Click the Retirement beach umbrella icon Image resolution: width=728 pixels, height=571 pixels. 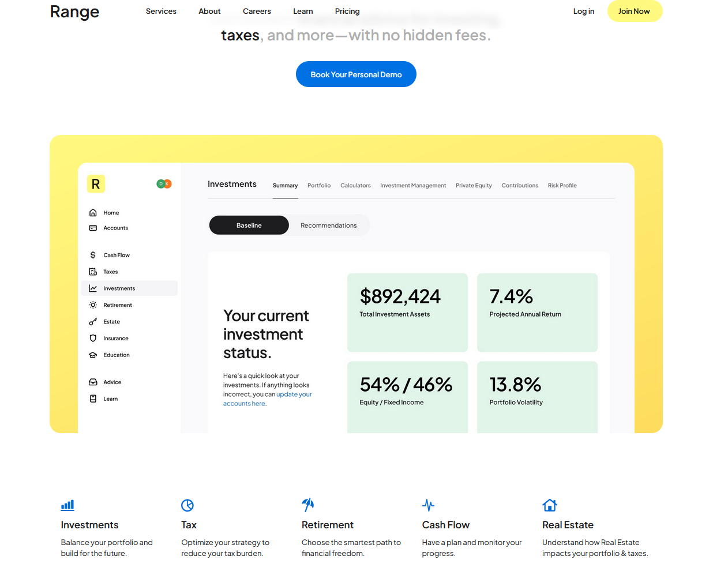click(x=308, y=505)
